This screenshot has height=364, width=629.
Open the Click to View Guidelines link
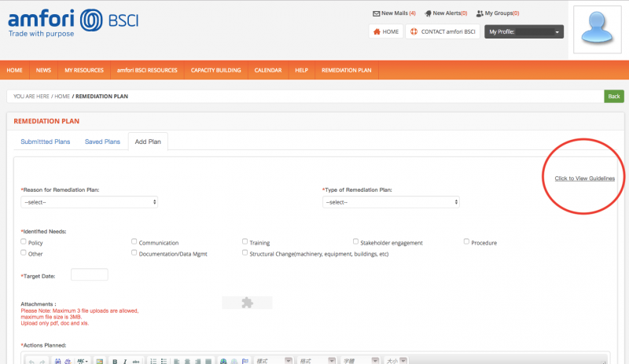(x=584, y=178)
